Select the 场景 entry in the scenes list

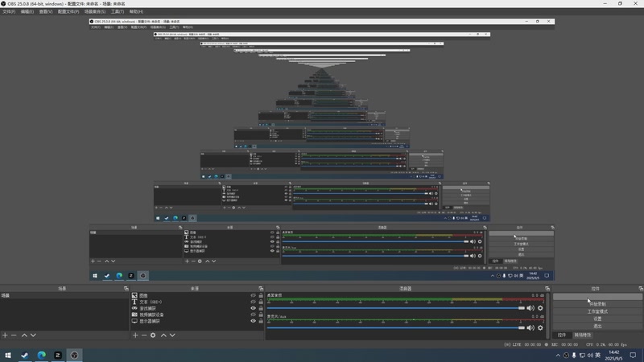[x=64, y=295]
